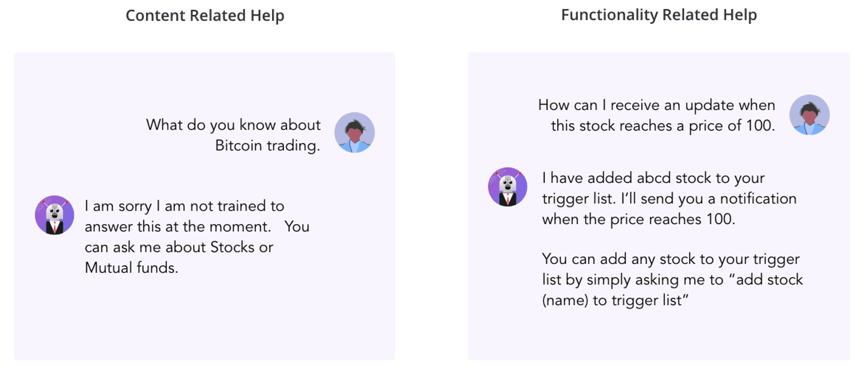
Task: Click the "can ask me about Stocks or" line
Action: click(x=179, y=247)
